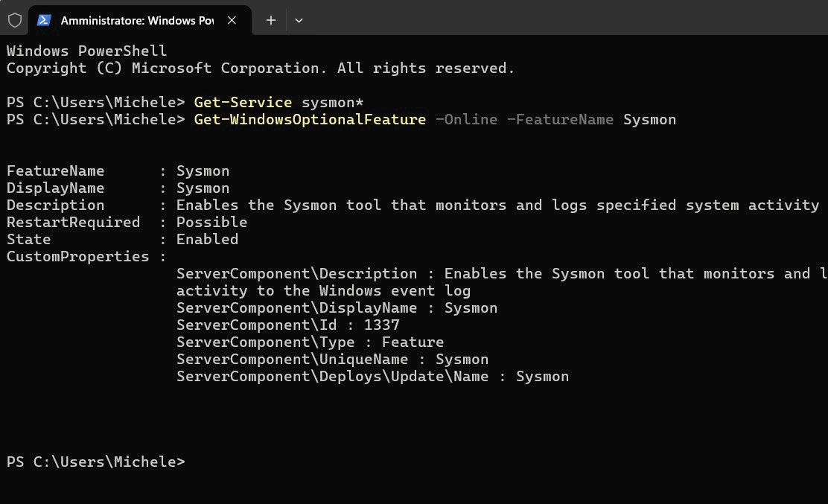Click the State value 'Enabled'

click(207, 239)
